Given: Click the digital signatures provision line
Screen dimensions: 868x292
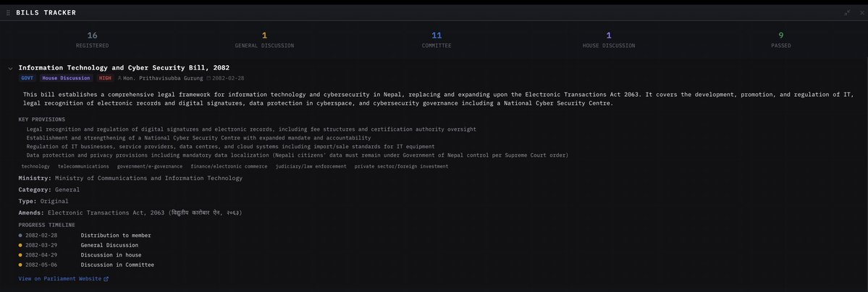Looking at the screenshot, I should coord(251,129).
